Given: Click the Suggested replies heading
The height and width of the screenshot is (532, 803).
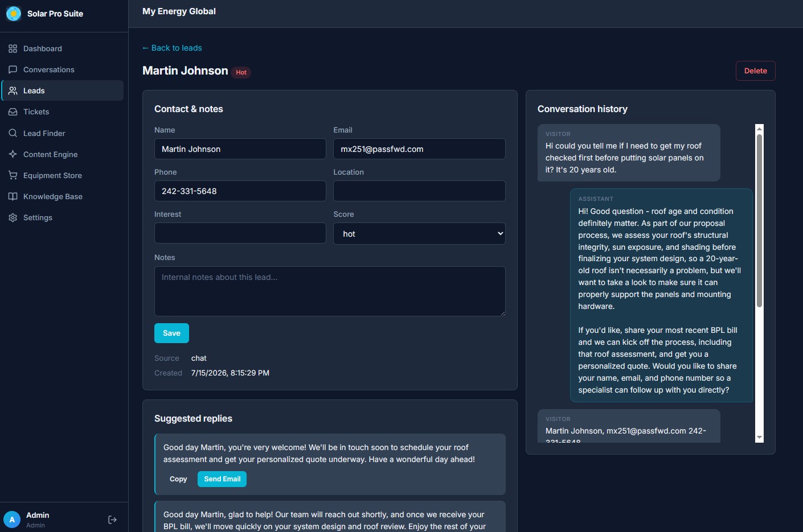Looking at the screenshot, I should click(193, 418).
